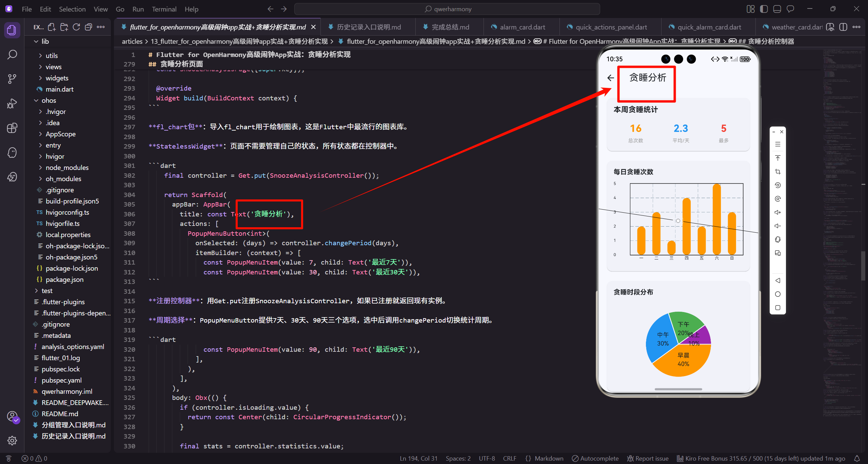Click the qwerharmony command search box
This screenshot has height=464, width=868.
coord(447,9)
